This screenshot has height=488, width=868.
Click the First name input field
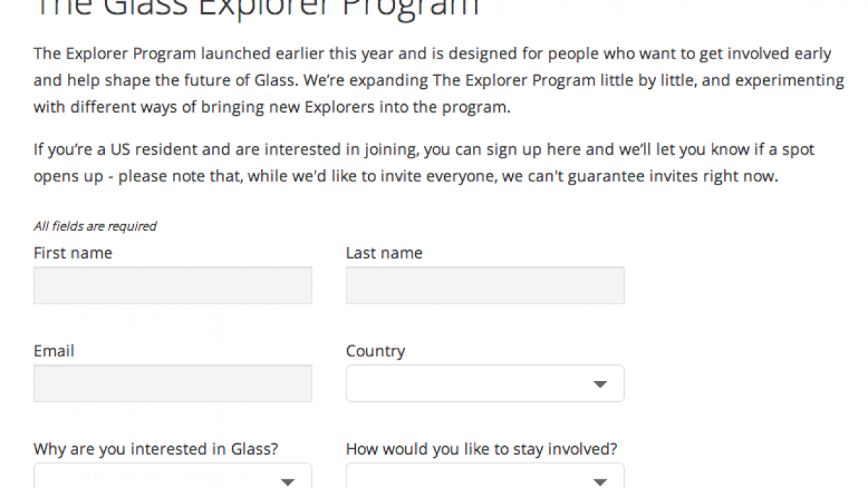(173, 285)
